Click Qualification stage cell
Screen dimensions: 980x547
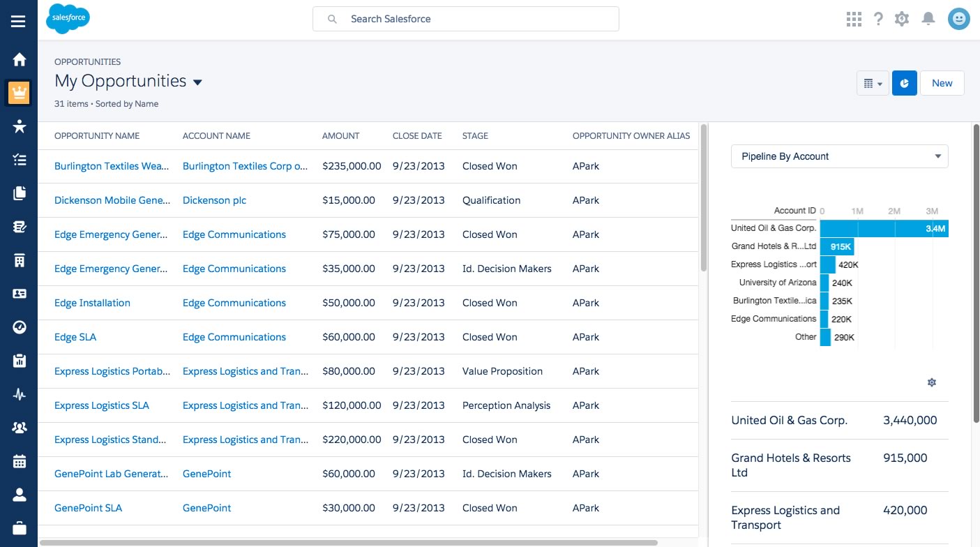pos(491,200)
